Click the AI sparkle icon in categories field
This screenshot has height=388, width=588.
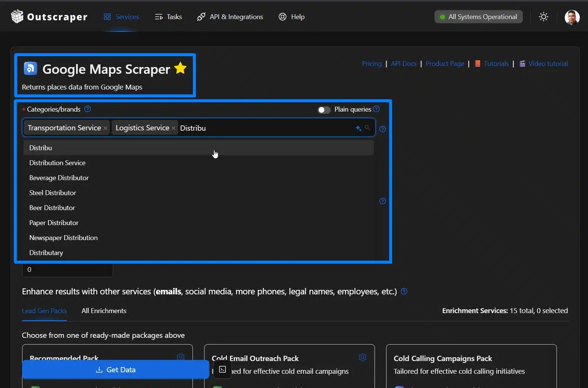pyautogui.click(x=358, y=128)
